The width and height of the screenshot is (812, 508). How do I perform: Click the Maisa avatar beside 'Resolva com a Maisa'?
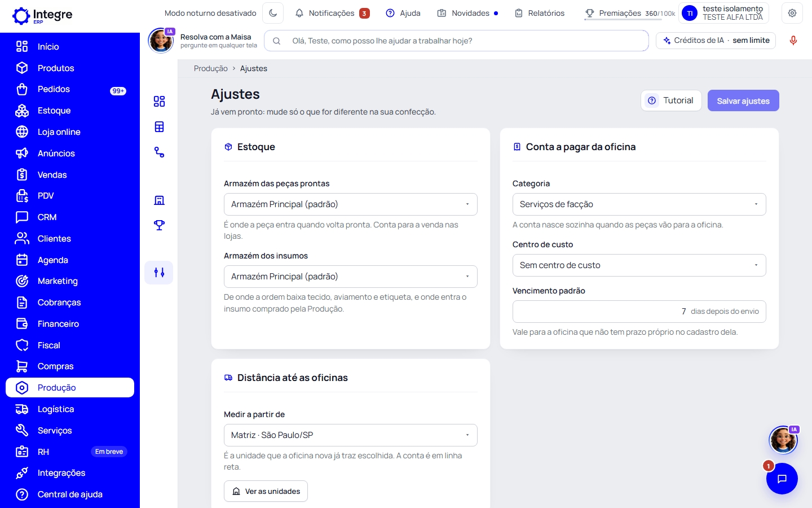(x=161, y=41)
